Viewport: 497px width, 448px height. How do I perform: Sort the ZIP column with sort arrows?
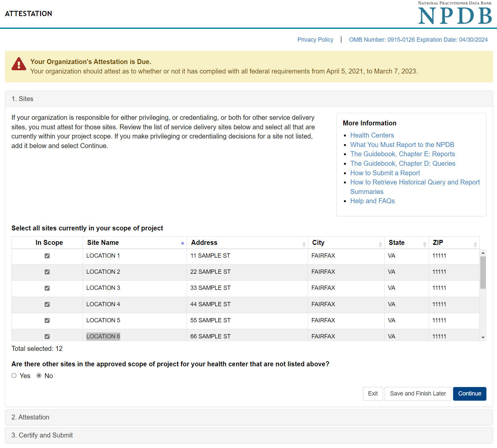pyautogui.click(x=475, y=244)
